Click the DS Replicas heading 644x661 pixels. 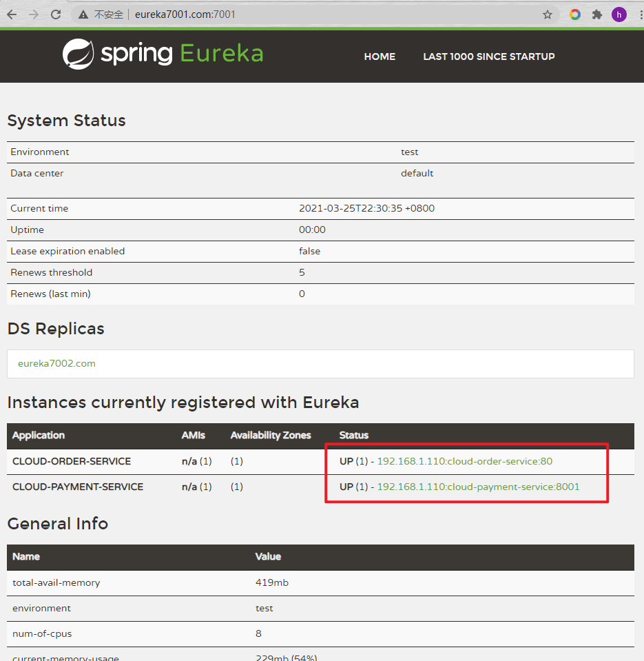coord(56,329)
